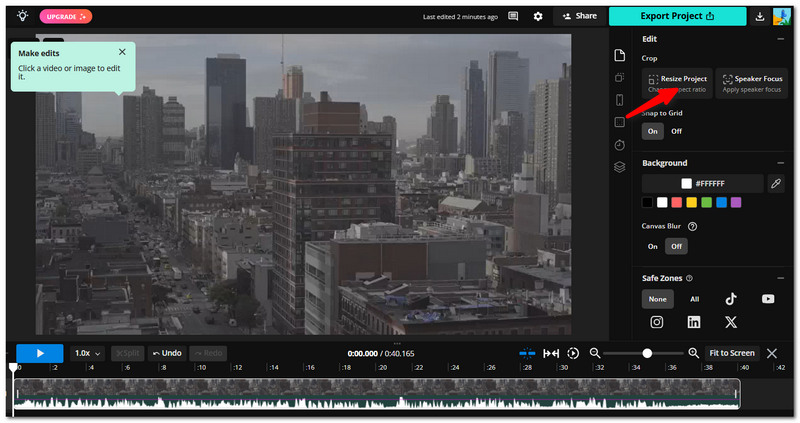The height and width of the screenshot is (423, 800).
Task: Click the timeline panel resize handle dots
Action: click(397, 343)
